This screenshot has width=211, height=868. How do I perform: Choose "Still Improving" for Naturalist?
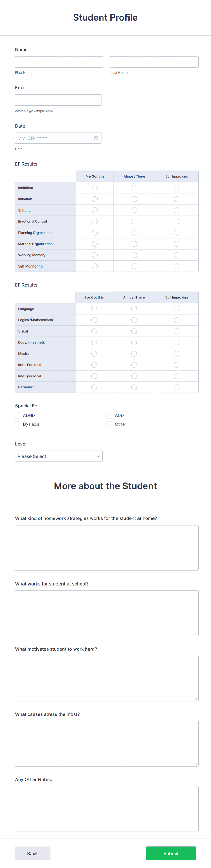click(x=177, y=387)
